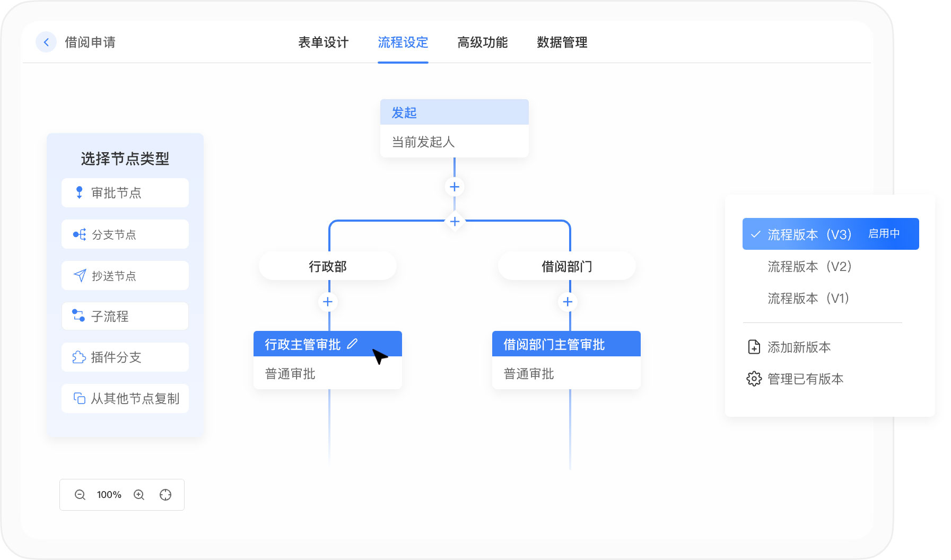This screenshot has height=560, width=951.
Task: Click the pencil edit icon on 行政主管审批
Action: 352,344
